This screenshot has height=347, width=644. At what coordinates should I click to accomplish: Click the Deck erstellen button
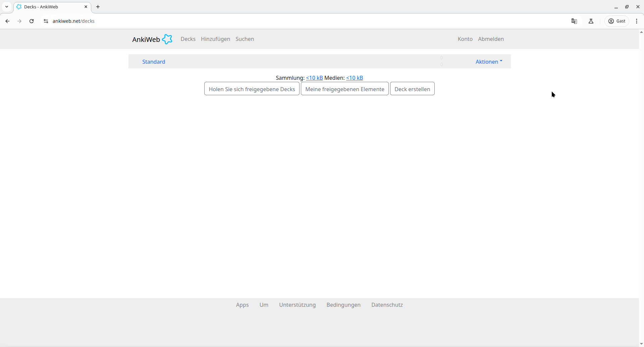pyautogui.click(x=412, y=89)
